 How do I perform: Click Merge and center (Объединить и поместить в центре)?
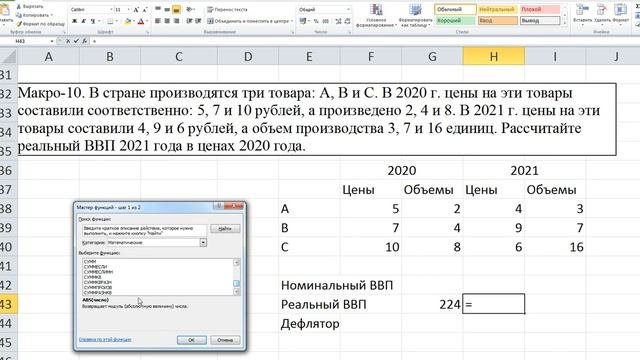tap(249, 21)
